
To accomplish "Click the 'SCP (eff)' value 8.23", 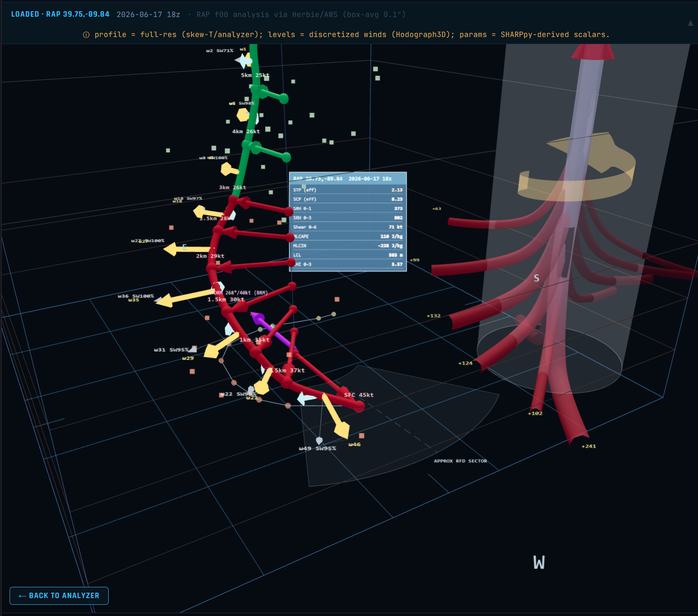I will tap(397, 199).
